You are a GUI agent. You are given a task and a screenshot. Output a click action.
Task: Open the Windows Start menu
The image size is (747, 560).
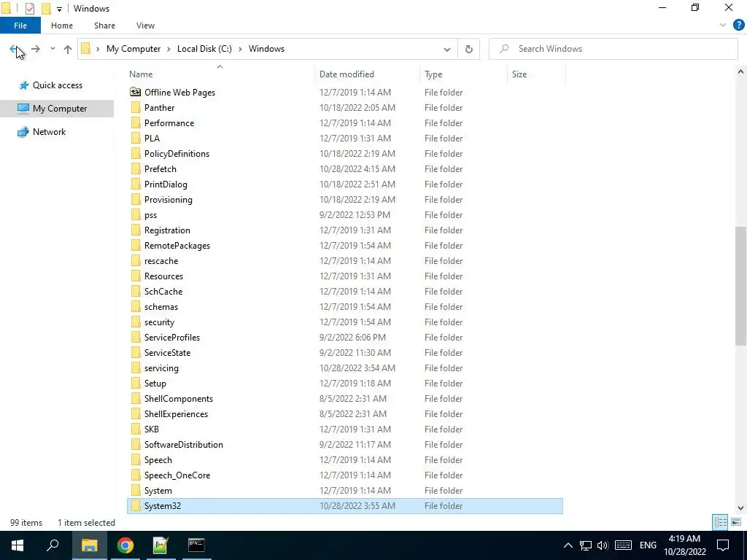(18, 545)
